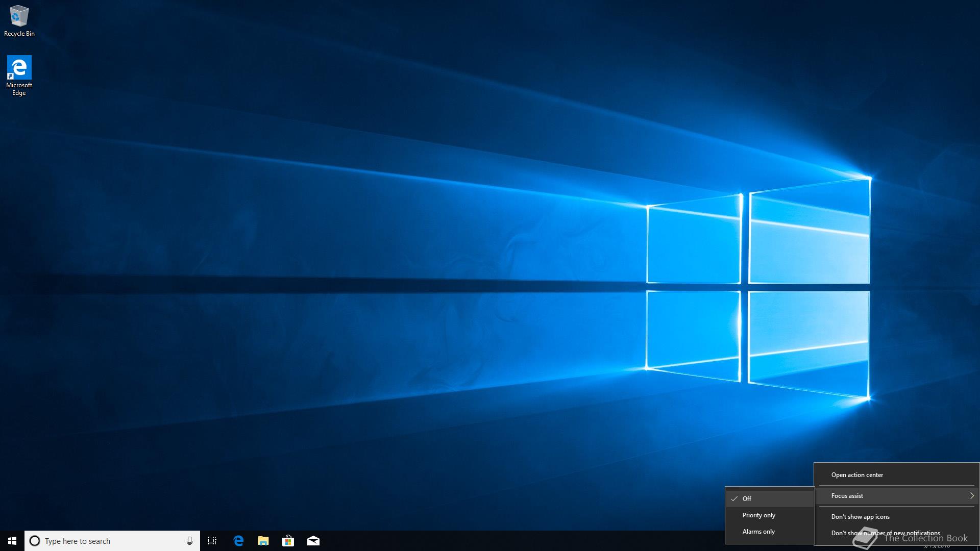
Task: Set Focus assist to Priority only
Action: click(770, 515)
